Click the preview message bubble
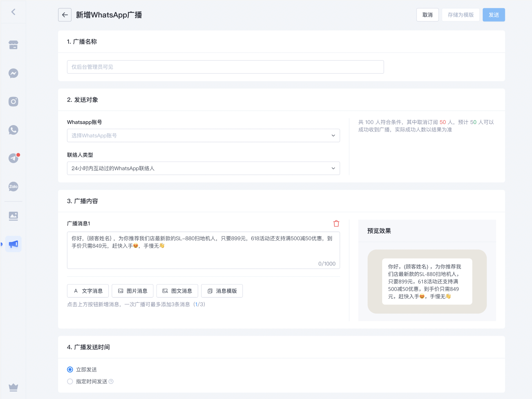The height and width of the screenshot is (399, 532). click(x=427, y=281)
